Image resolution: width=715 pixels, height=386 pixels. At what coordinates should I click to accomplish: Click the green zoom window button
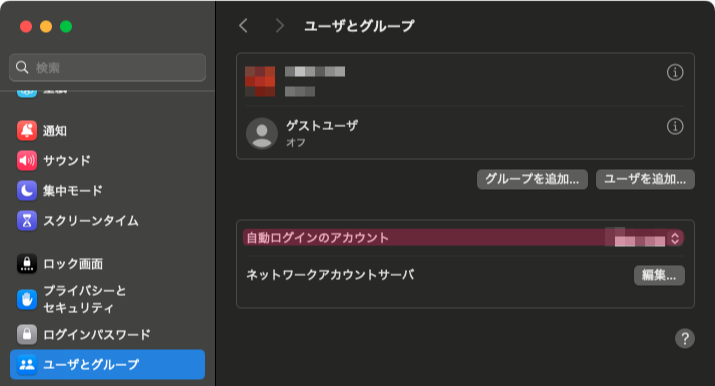point(66,26)
